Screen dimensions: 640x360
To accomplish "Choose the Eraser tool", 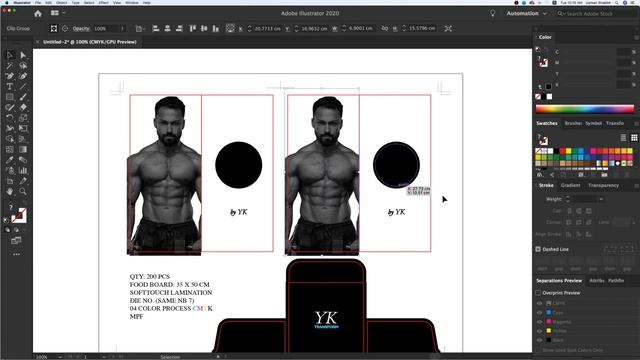I will [23, 108].
